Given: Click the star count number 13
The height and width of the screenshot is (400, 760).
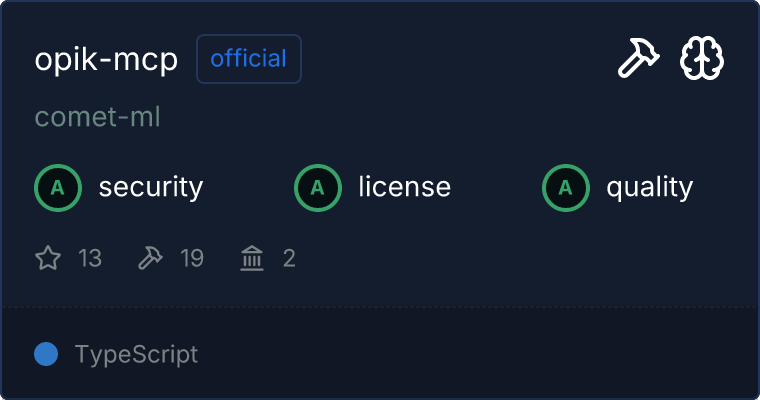Looking at the screenshot, I should tap(89, 259).
